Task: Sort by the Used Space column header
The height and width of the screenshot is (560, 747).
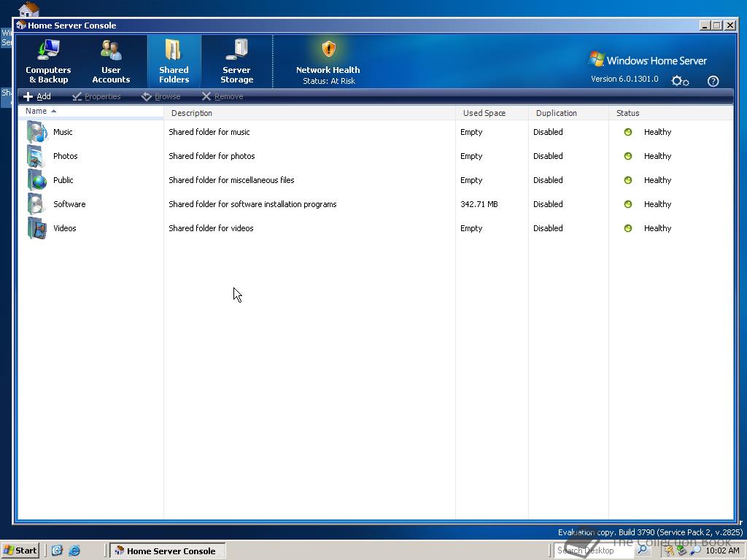Action: [492, 113]
